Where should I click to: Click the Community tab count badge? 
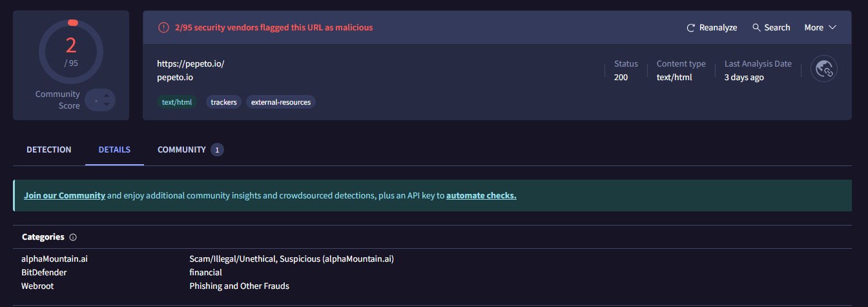[217, 150]
